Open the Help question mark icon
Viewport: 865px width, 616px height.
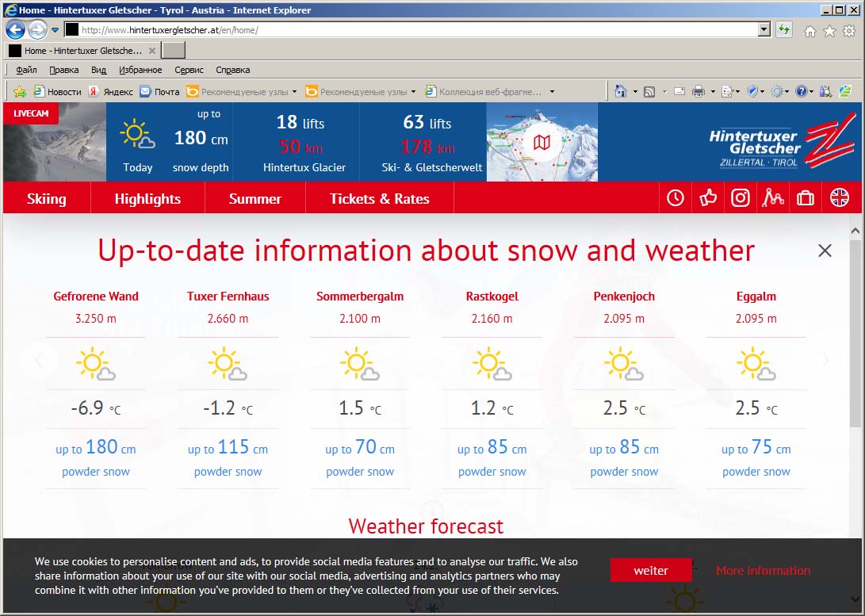click(x=802, y=91)
